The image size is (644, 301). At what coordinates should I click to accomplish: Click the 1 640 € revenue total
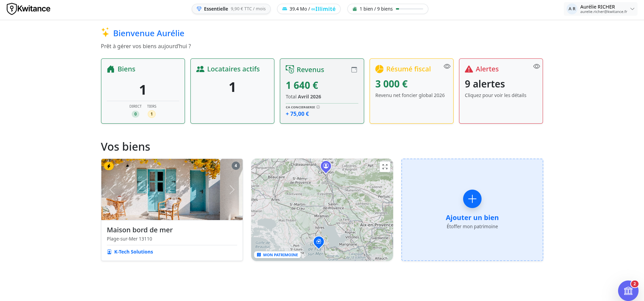(x=302, y=85)
